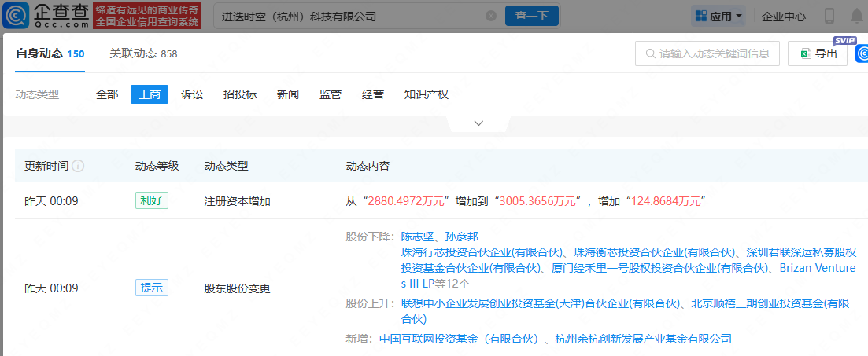Click the mobile phone icon in header
Image resolution: width=868 pixels, height=356 pixels.
(x=829, y=16)
